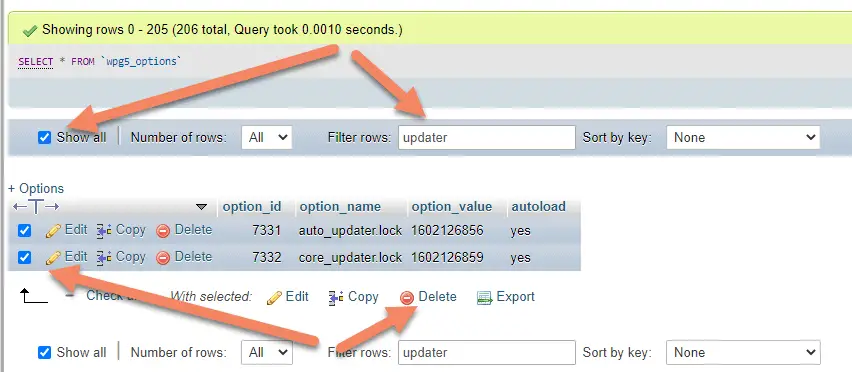The width and height of the screenshot is (852, 372).
Task: Click With selected Export icon
Action: coord(484,298)
